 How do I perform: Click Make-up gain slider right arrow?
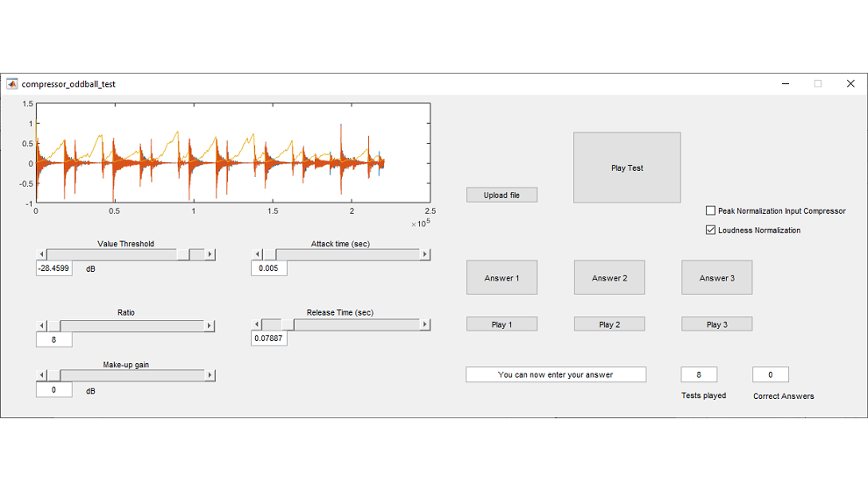pyautogui.click(x=210, y=374)
